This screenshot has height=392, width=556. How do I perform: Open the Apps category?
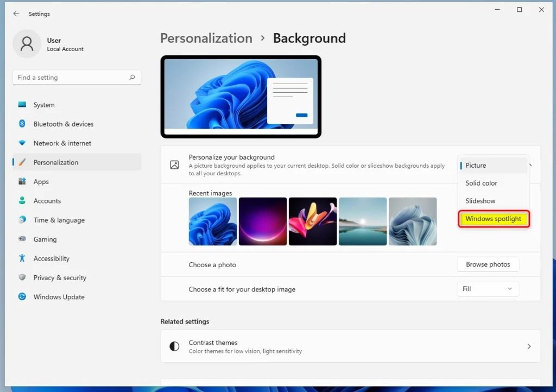(x=77, y=181)
